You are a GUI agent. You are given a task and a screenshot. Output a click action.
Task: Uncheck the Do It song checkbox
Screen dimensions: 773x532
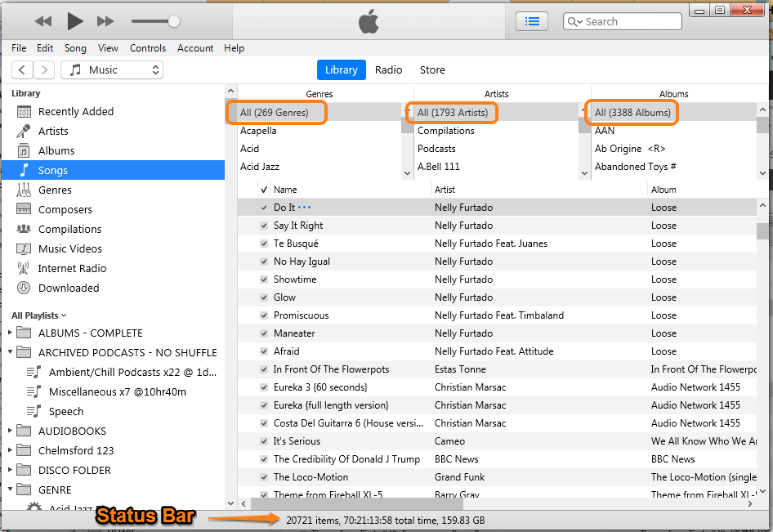point(264,208)
